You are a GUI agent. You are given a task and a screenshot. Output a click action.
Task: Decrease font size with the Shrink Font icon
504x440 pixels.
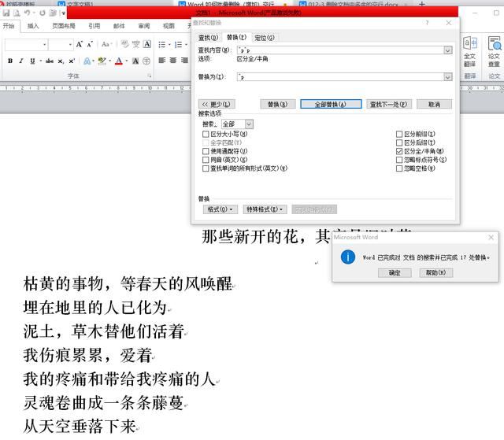click(90, 44)
